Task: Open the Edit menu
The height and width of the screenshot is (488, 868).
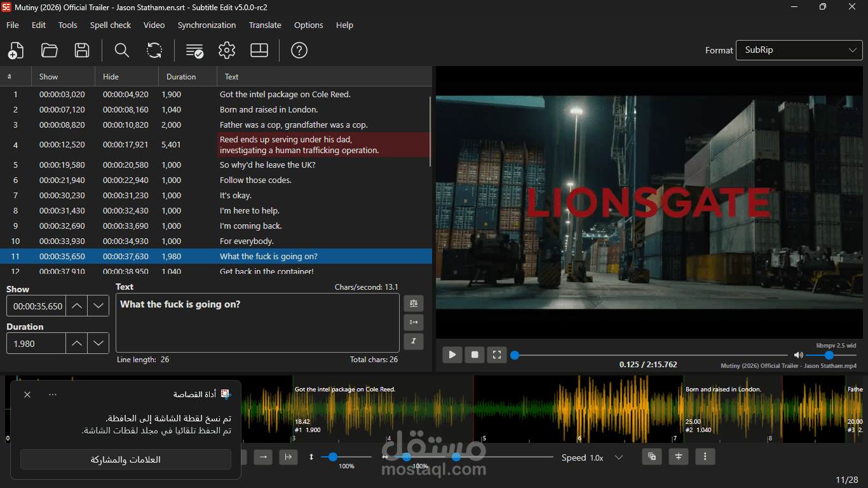Action: [x=39, y=25]
